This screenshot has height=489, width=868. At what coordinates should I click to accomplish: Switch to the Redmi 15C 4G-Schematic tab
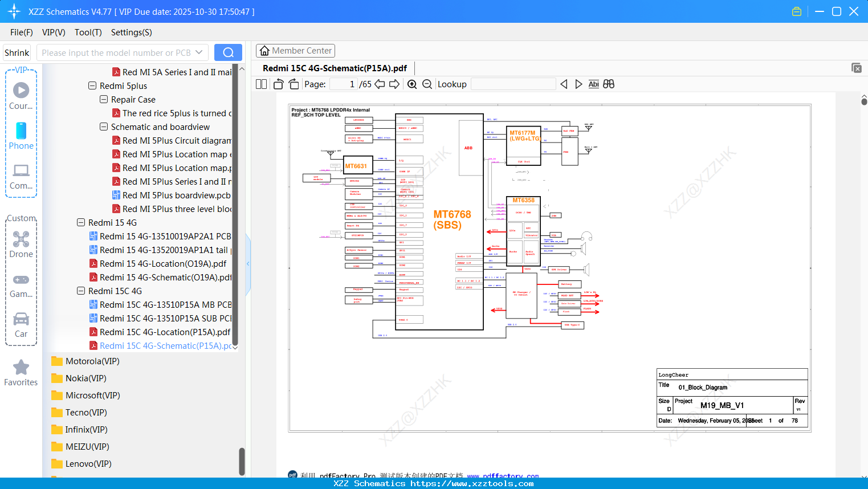(335, 68)
